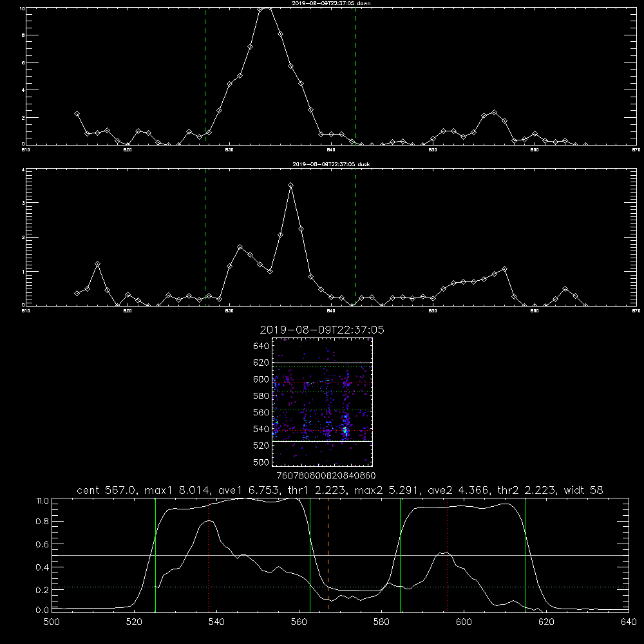The width and height of the screenshot is (644, 644).
Task: Click the '520' y-axis label of the heatmap
Action: click(261, 445)
